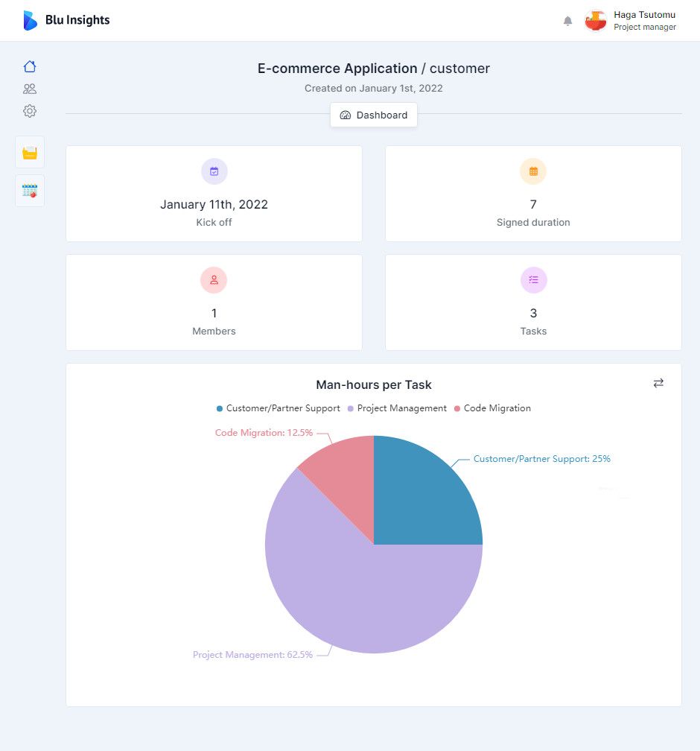700x751 pixels.
Task: Click the Signed duration orange icon
Action: pos(533,171)
